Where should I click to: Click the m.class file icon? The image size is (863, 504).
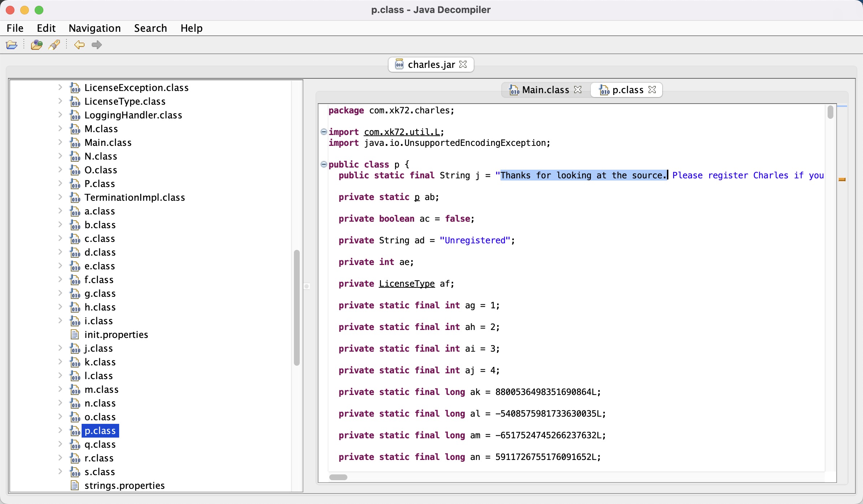pos(75,390)
